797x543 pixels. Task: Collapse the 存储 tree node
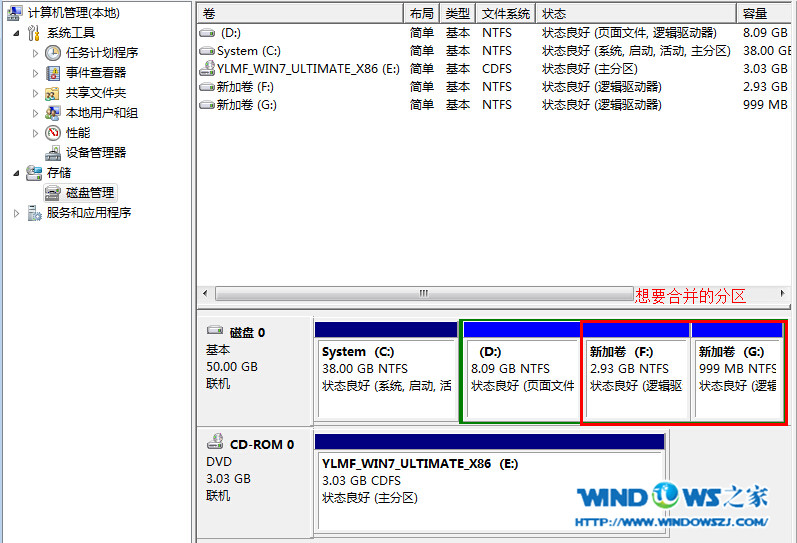coord(17,173)
